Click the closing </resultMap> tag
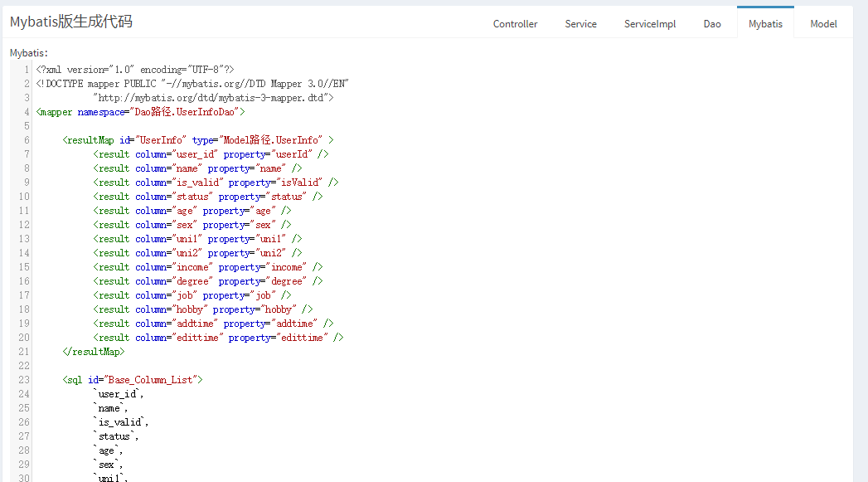 (93, 352)
